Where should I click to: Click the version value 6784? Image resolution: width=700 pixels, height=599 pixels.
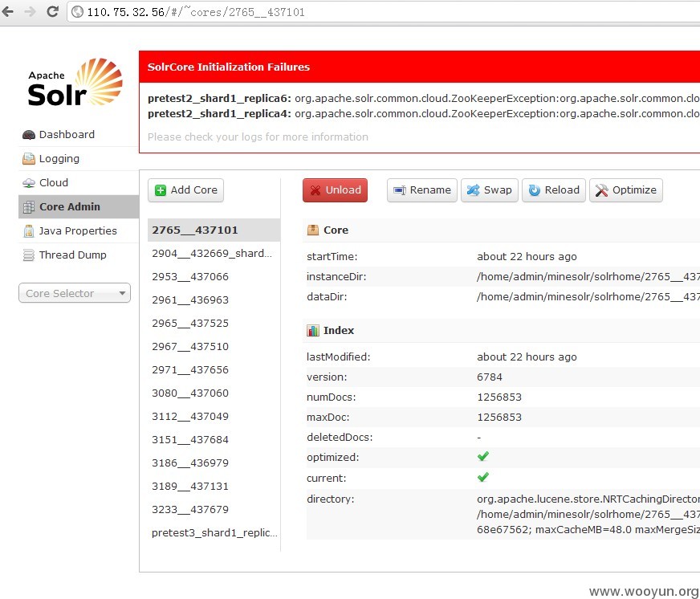[x=490, y=377]
